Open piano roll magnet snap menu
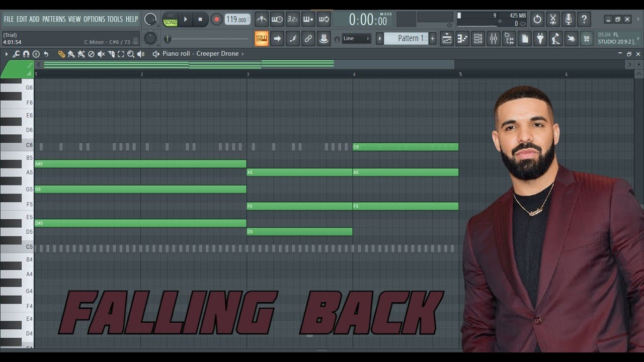The image size is (644, 362). (x=26, y=54)
